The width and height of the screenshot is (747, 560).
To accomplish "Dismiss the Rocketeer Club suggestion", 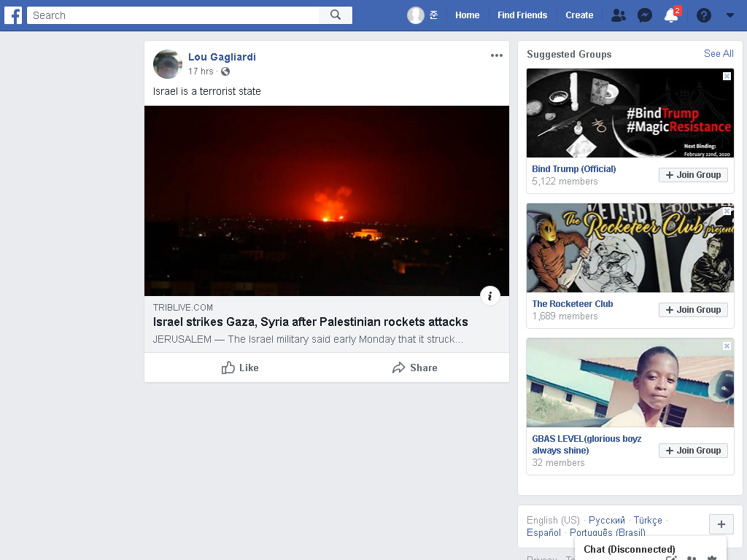I will click(727, 211).
